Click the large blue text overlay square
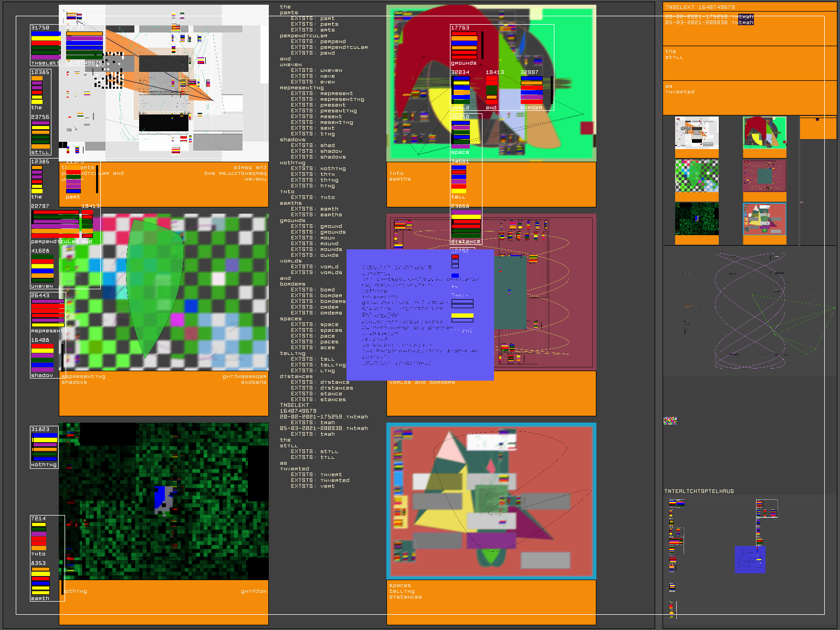The width and height of the screenshot is (840, 630). [x=420, y=315]
